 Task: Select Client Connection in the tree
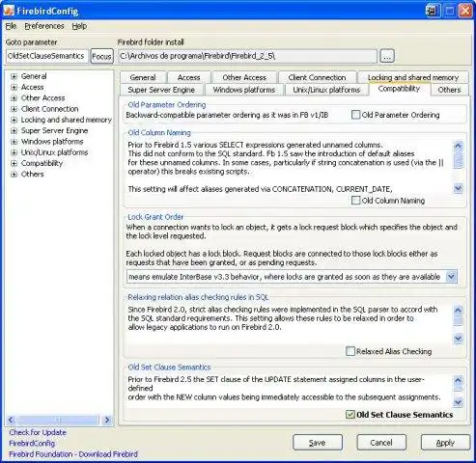pos(49,109)
